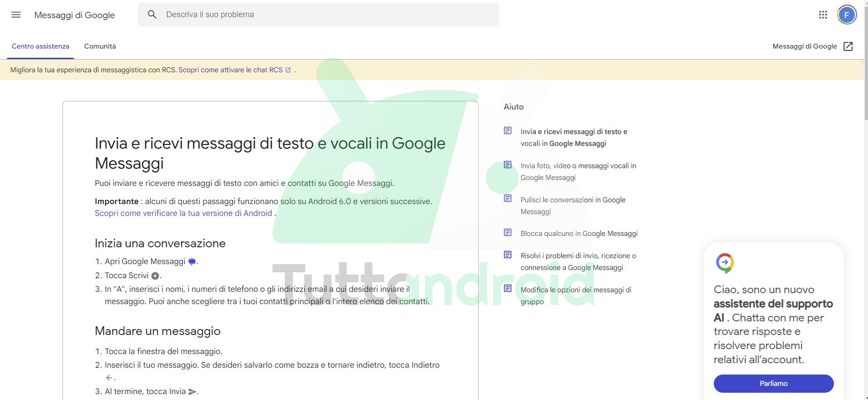Click article icon for Invia e ricevi messaggi
The height and width of the screenshot is (400, 868).
point(508,131)
